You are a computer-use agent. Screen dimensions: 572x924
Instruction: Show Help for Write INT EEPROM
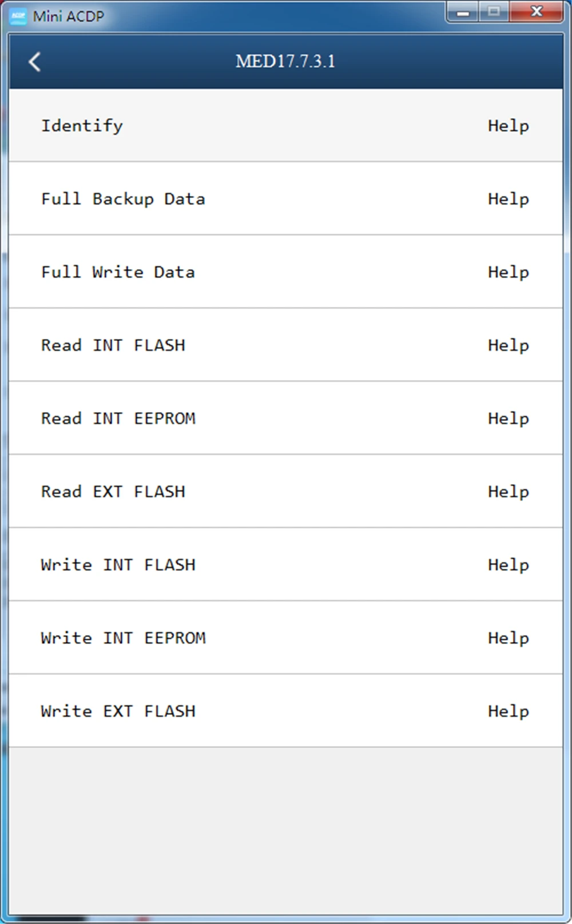508,638
